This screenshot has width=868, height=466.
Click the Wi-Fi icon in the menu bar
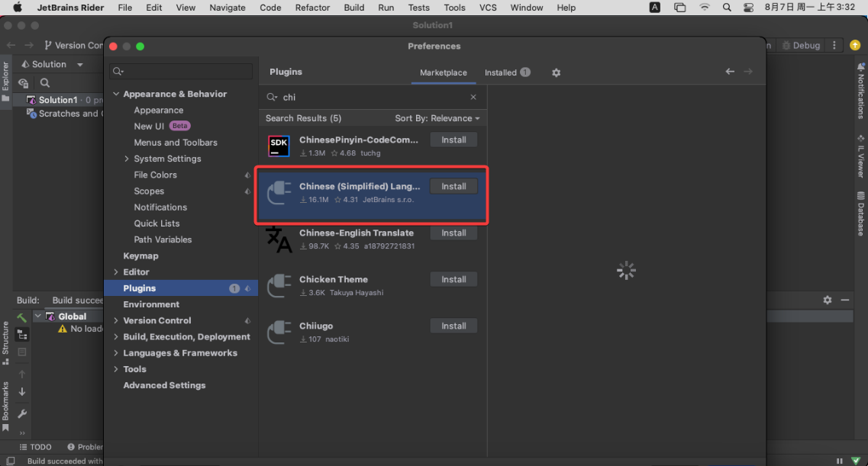(x=704, y=7)
